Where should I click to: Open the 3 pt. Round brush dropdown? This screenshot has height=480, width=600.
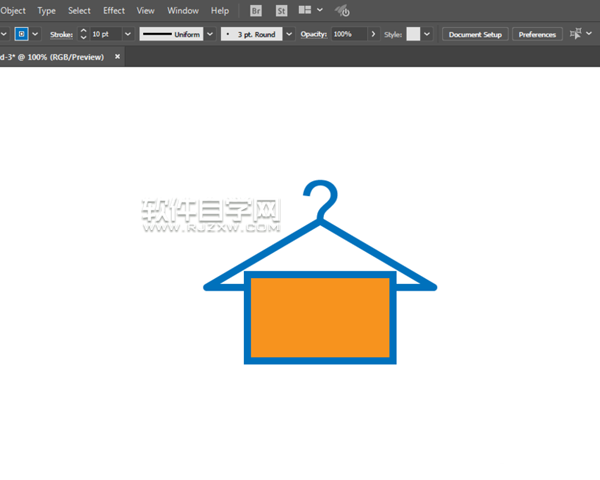(290, 34)
